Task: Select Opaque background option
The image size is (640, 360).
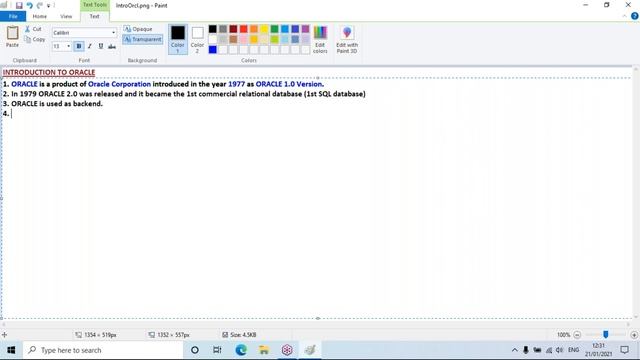Action: 138,29
